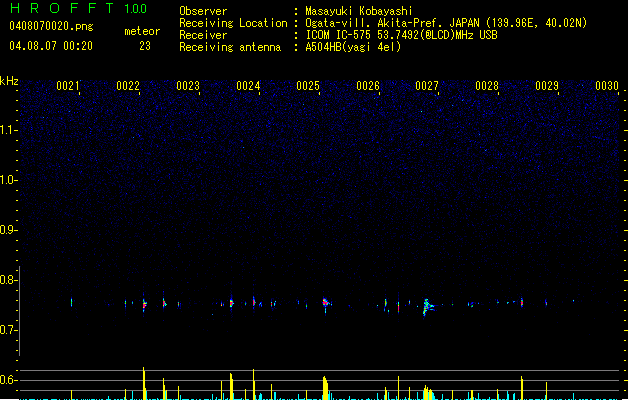Click the 0025 time marker
629x400 pixels.
click(308, 86)
